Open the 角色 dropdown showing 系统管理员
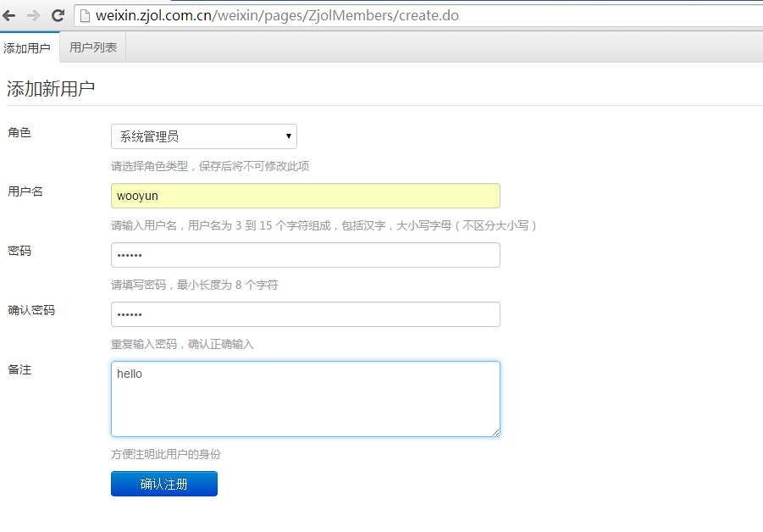This screenshot has width=763, height=532. point(204,136)
